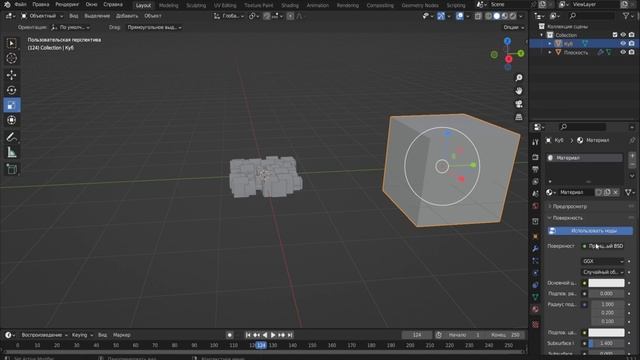
Task: Select the Measure tool
Action: (11, 153)
